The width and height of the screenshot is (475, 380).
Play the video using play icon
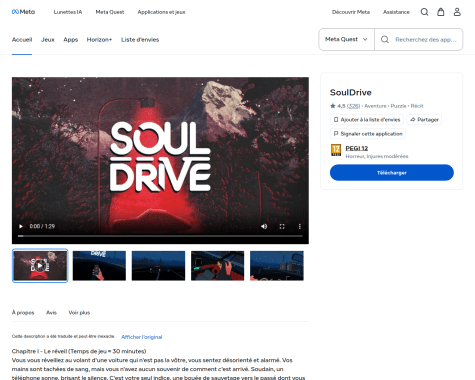[x=21, y=226]
